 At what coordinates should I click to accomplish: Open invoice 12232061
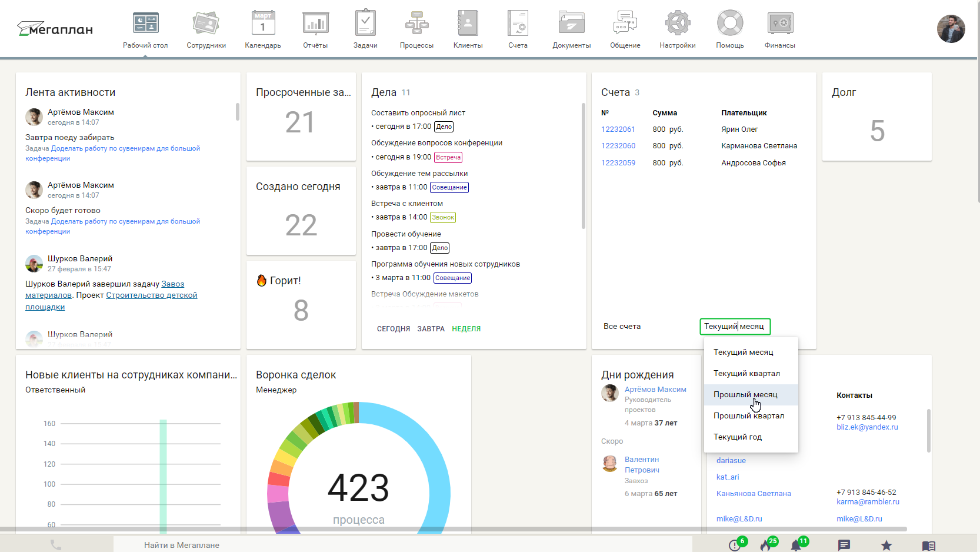[618, 129]
